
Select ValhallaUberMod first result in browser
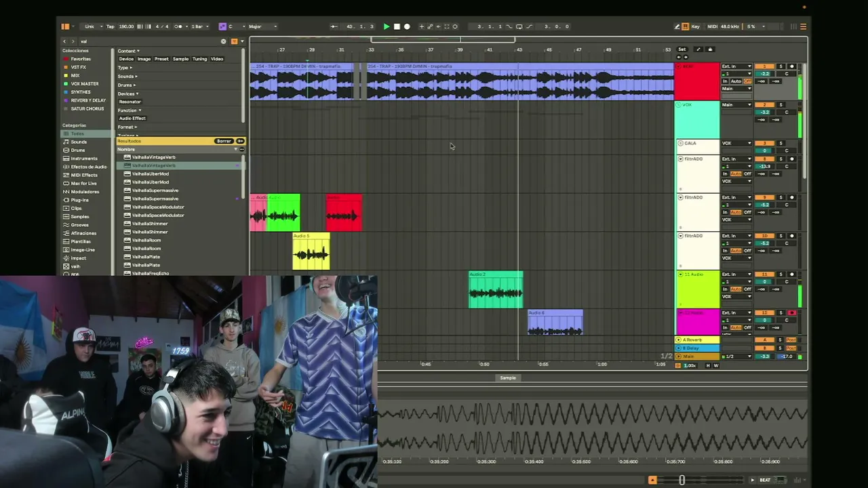[x=151, y=174]
